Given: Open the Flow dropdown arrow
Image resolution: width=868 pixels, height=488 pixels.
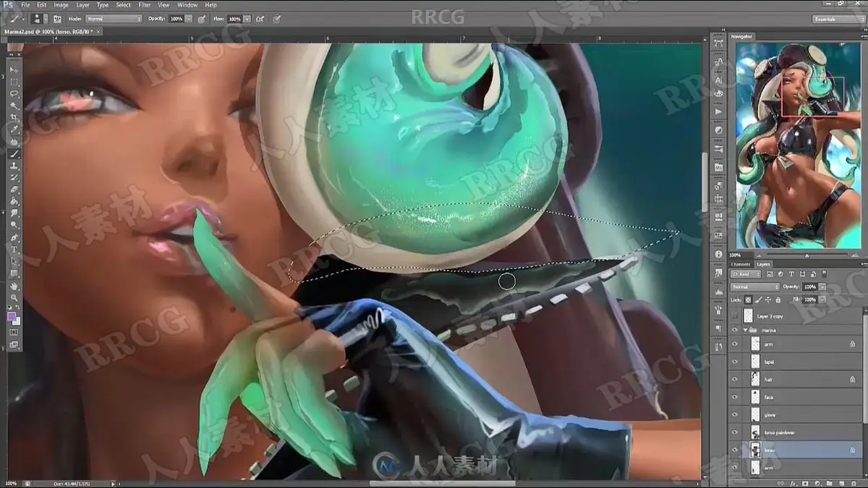Looking at the screenshot, I should 247,19.
